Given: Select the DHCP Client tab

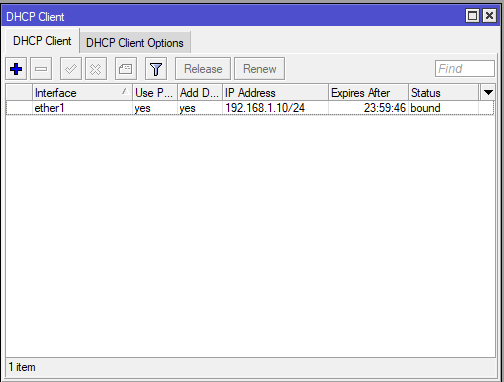Looking at the screenshot, I should (42, 41).
